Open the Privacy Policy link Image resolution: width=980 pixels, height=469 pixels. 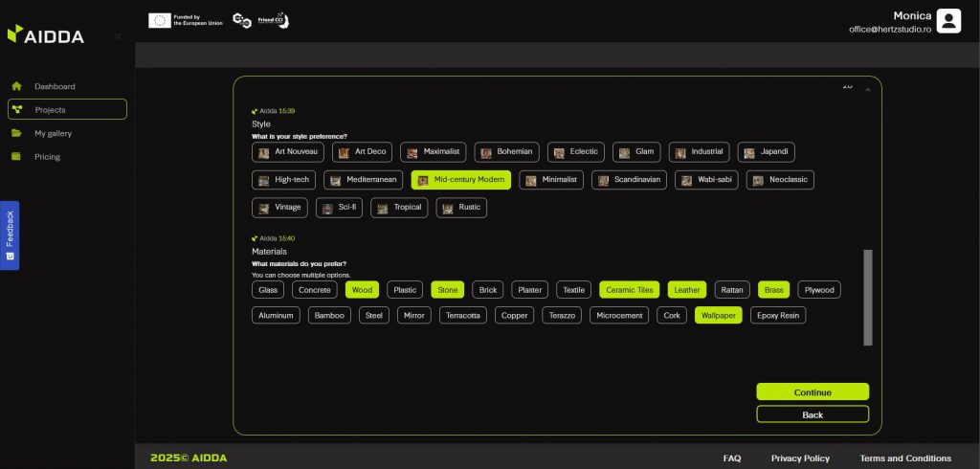pyautogui.click(x=800, y=458)
